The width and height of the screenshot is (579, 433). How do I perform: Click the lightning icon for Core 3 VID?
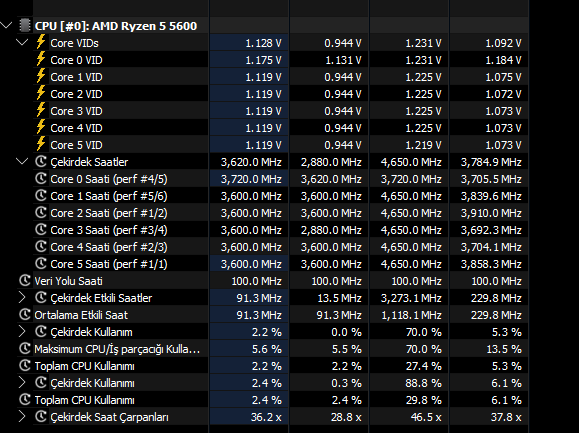tap(41, 110)
